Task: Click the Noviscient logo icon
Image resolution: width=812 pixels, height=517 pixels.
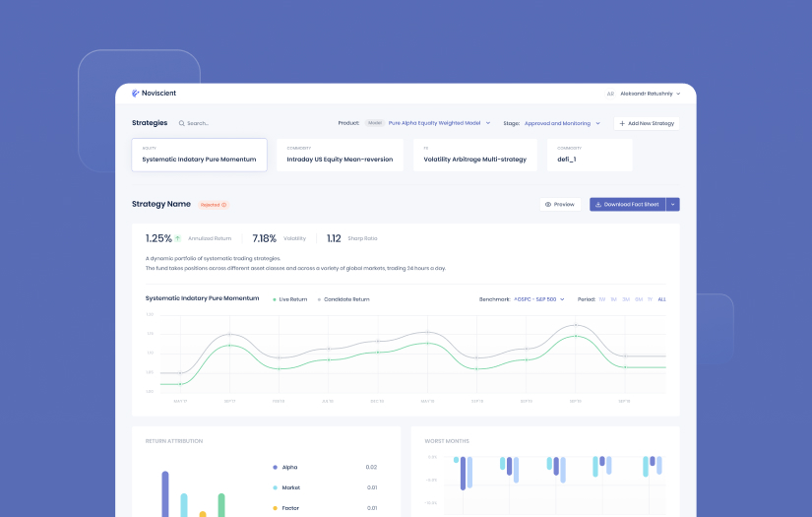Action: 135,94
